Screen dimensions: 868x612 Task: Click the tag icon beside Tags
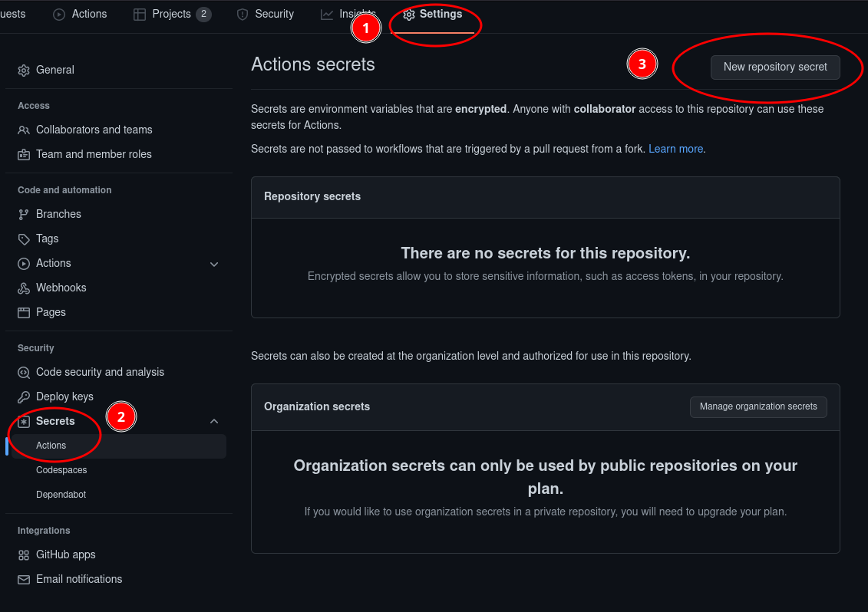click(x=24, y=239)
